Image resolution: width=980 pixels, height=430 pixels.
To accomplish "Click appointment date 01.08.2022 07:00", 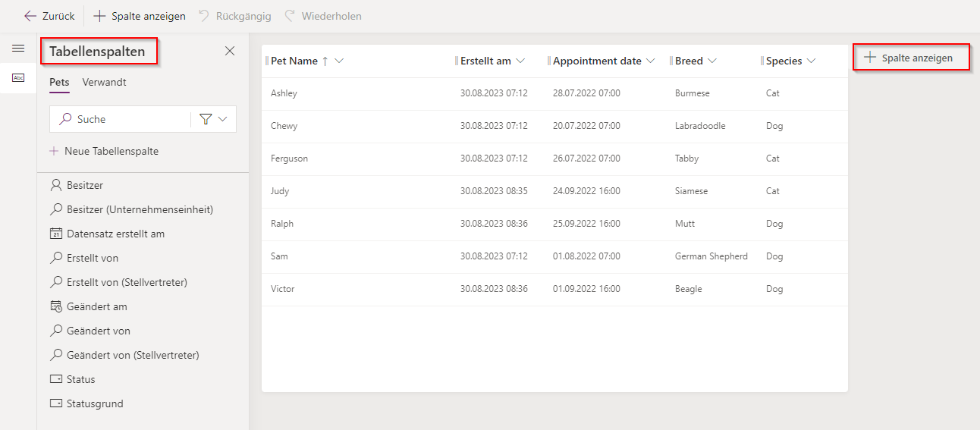I will click(586, 256).
